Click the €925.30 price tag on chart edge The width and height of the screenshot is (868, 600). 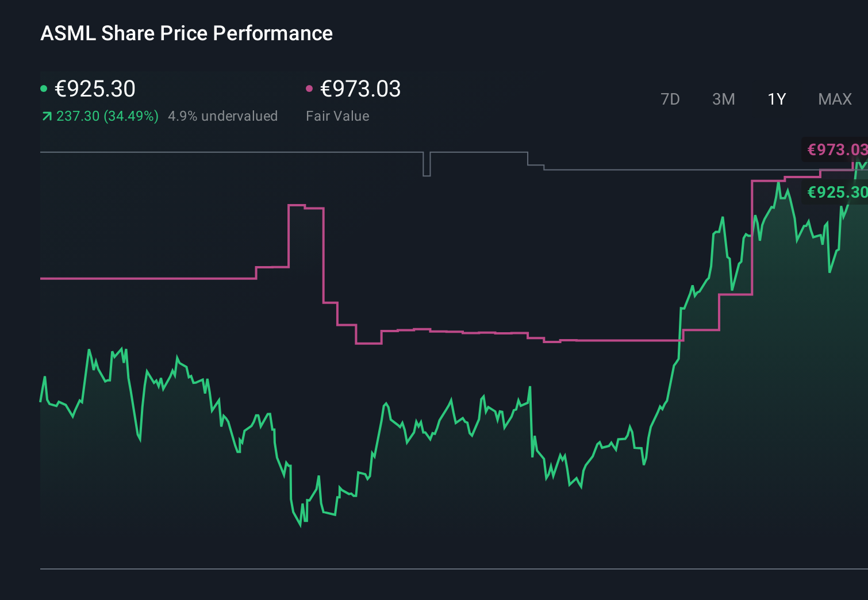tap(836, 192)
